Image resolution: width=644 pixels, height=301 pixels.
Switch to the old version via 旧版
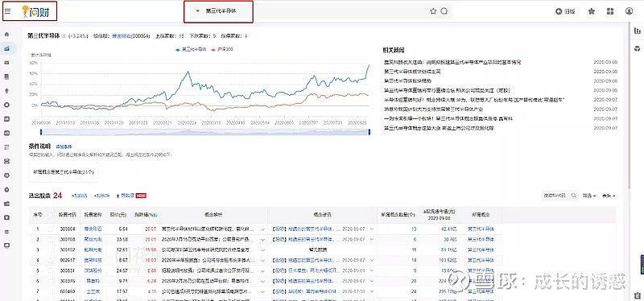click(565, 11)
